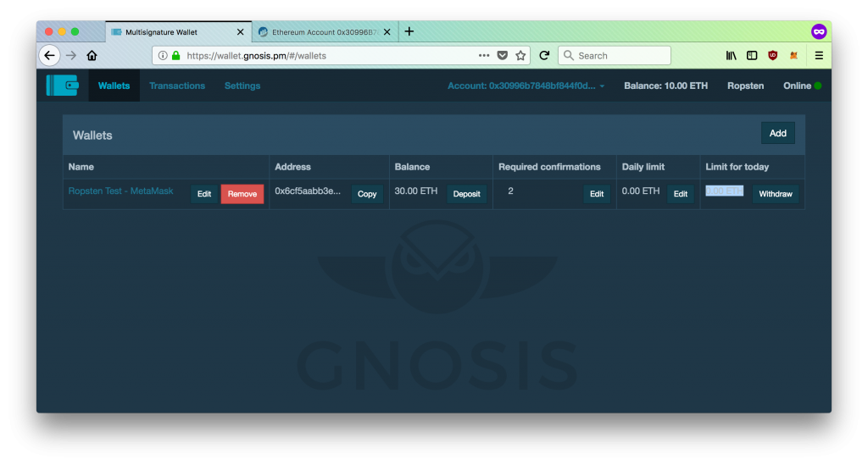This screenshot has width=868, height=465.
Task: Reload the page with the refresh icon
Action: point(544,55)
